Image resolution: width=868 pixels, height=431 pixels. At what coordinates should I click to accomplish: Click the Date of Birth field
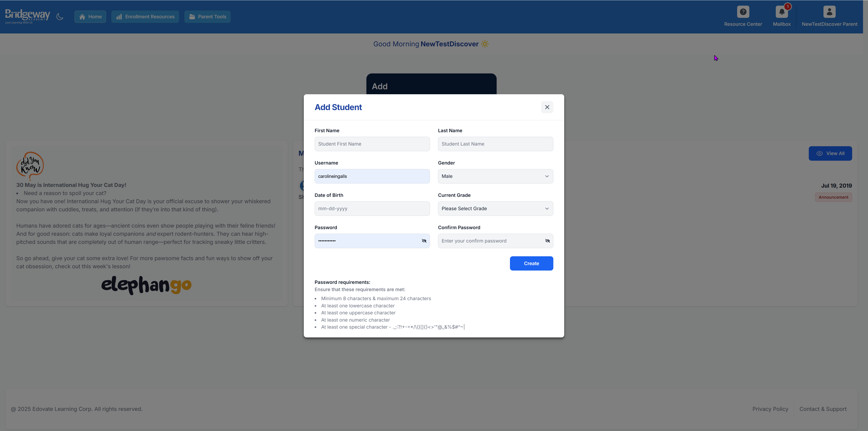[x=372, y=209]
